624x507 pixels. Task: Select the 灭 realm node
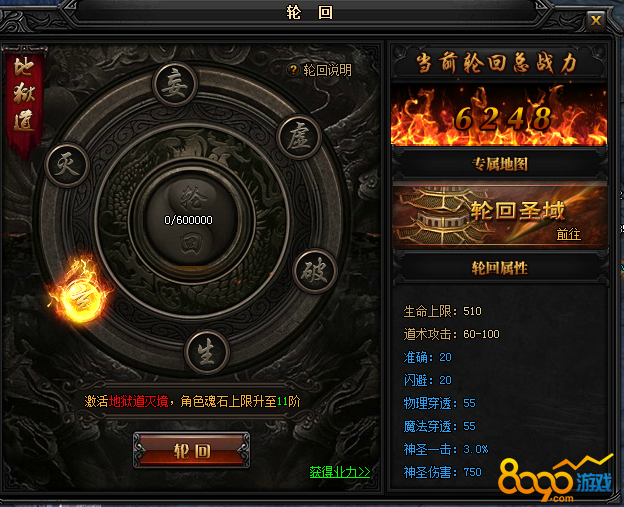[67, 164]
